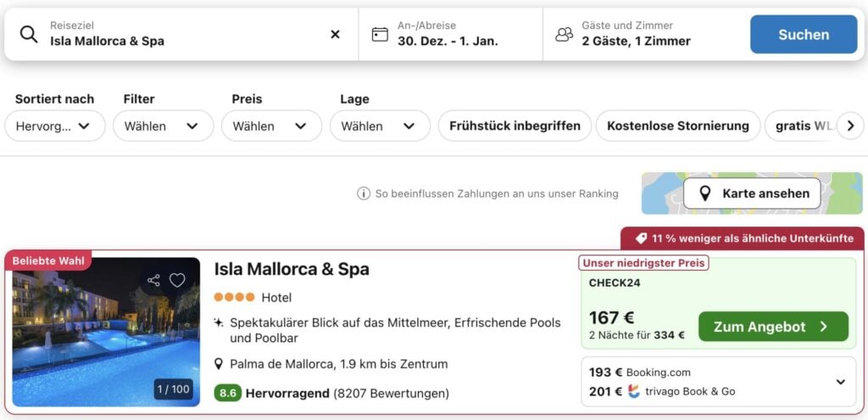
Task: Click the guests and rooms people icon
Action: tap(564, 34)
